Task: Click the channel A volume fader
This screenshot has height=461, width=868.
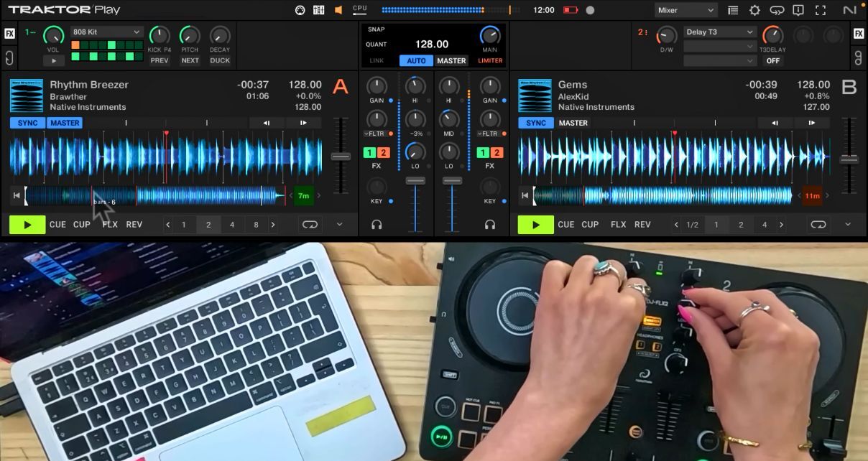Action: (x=415, y=180)
